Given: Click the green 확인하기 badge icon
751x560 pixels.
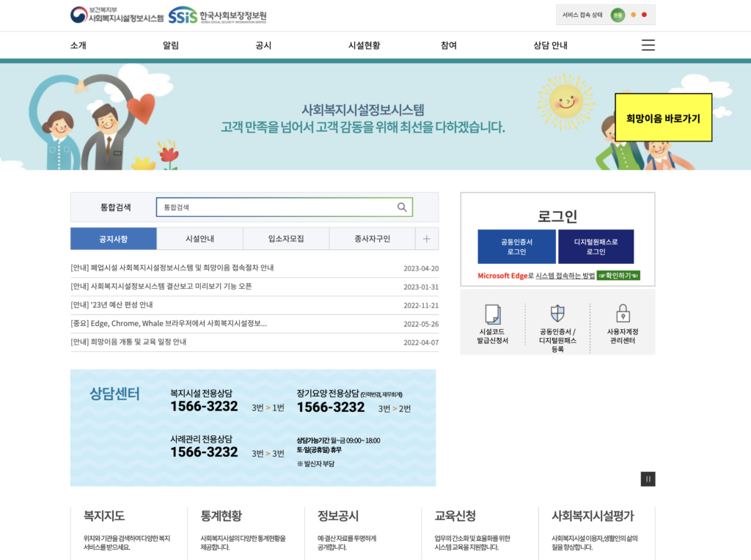Looking at the screenshot, I should tap(619, 276).
